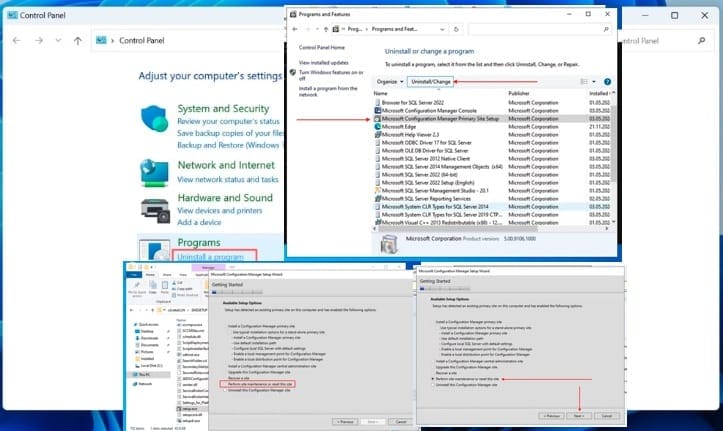The image size is (723, 431).
Task: Select Microsoft Help Viewer 2.3 row
Action: point(492,135)
